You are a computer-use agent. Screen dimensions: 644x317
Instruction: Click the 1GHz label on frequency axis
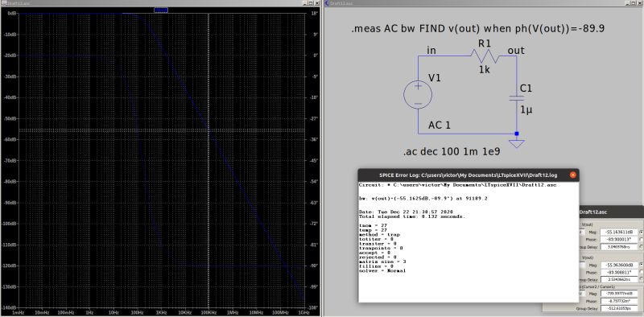304,313
